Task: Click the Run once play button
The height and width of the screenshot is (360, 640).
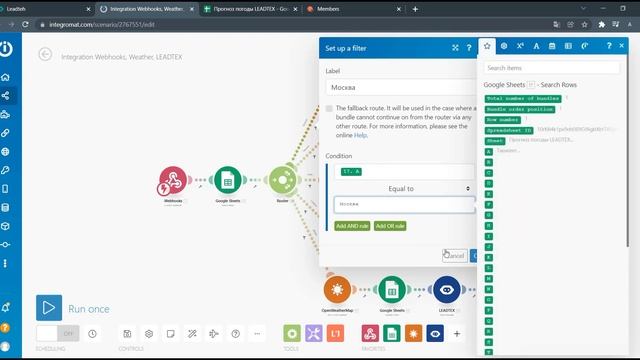Action: click(49, 308)
